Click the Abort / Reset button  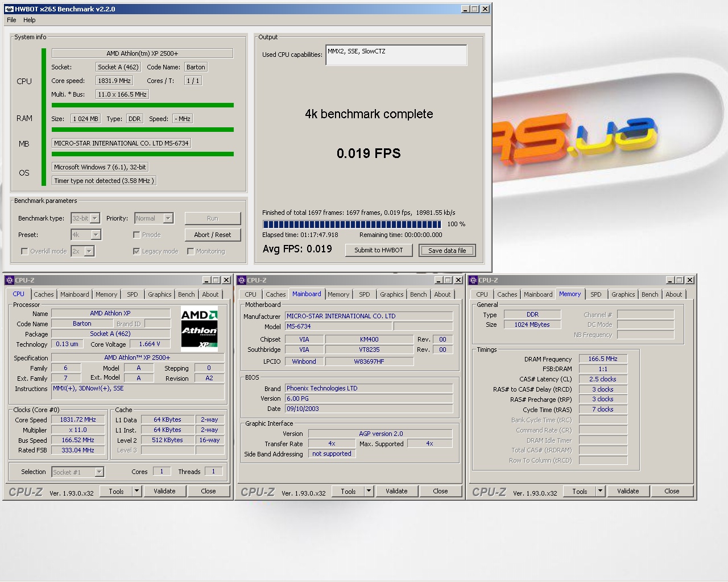(x=213, y=235)
